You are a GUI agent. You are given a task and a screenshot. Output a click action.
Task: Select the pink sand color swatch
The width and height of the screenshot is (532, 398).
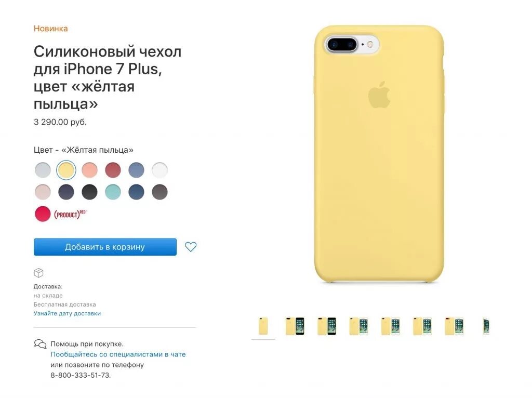tap(43, 192)
